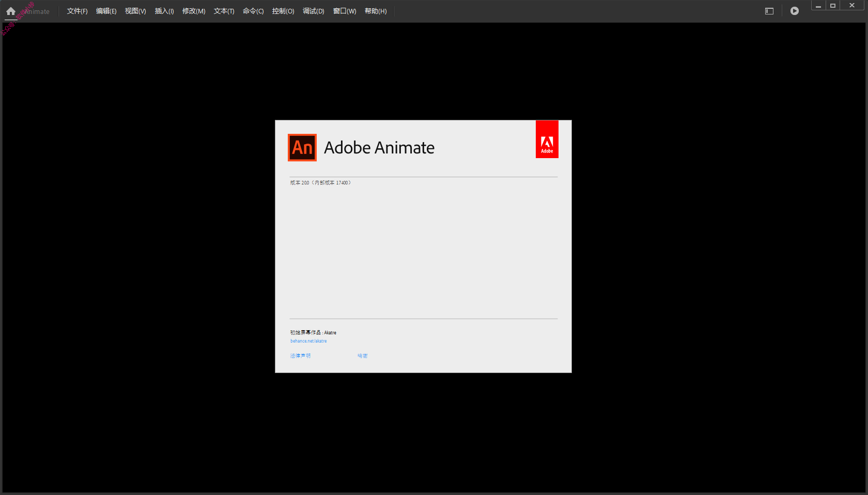
Task: Open the workspace switcher icon
Action: (x=769, y=11)
